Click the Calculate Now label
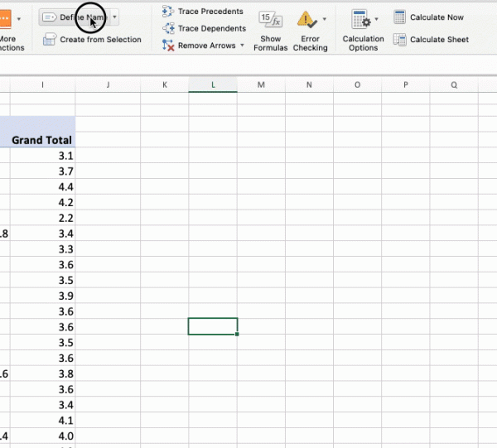Image resolution: width=497 pixels, height=448 pixels. pos(437,17)
